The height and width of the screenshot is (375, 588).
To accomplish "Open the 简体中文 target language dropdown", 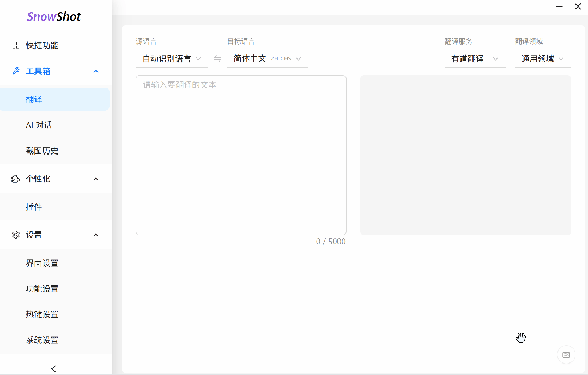I will [268, 59].
